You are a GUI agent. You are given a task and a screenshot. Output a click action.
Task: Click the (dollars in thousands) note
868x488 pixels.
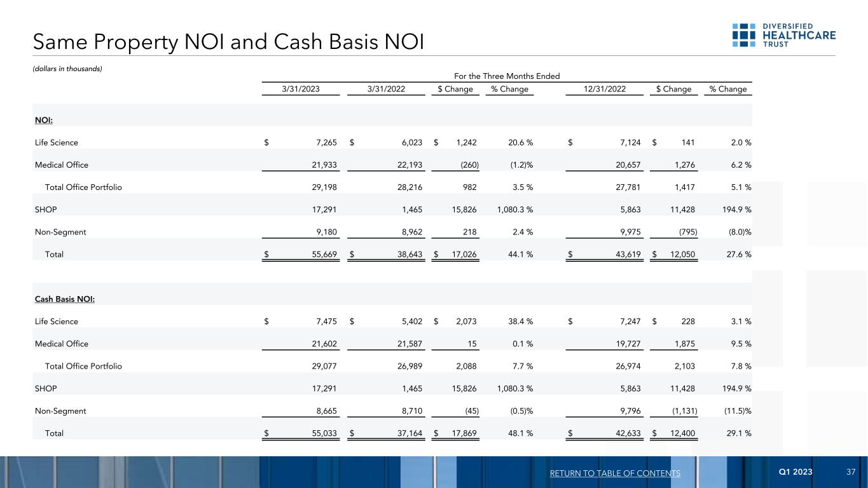coord(67,69)
